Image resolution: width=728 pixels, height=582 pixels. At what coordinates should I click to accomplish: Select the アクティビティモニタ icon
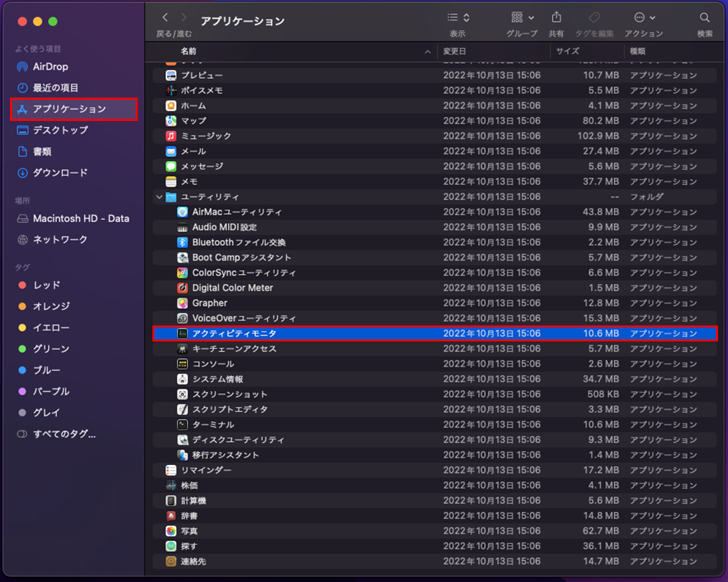tap(183, 333)
